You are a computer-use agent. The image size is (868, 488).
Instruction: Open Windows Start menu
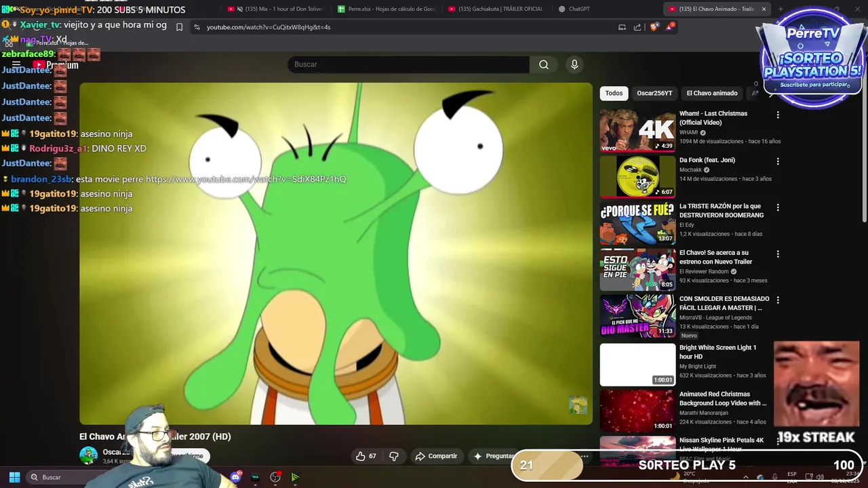14,477
